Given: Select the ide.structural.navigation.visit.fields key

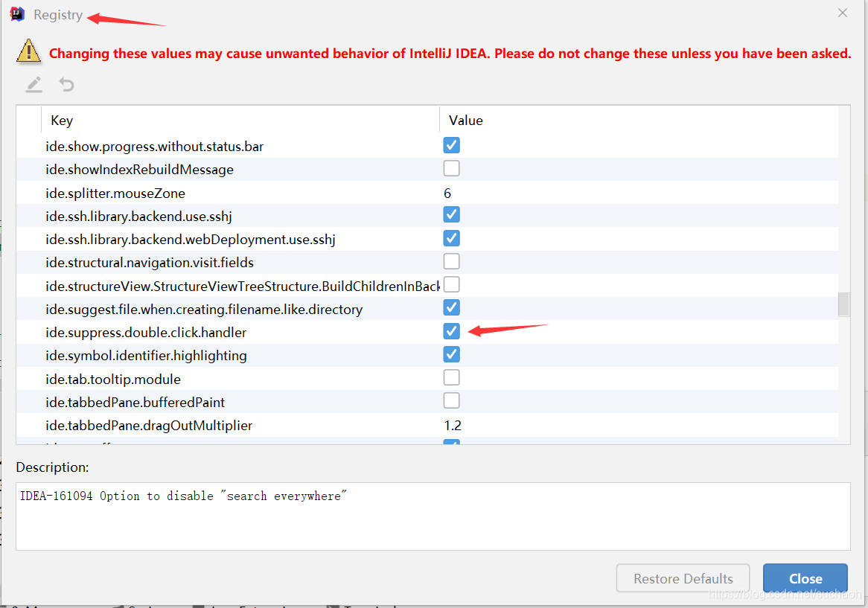Looking at the screenshot, I should click(150, 263).
